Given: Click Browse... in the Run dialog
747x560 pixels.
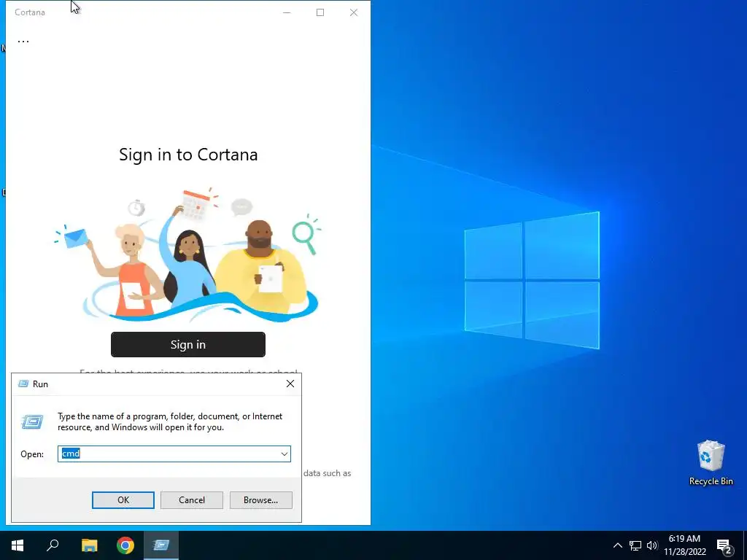Looking at the screenshot, I should pos(260,500).
